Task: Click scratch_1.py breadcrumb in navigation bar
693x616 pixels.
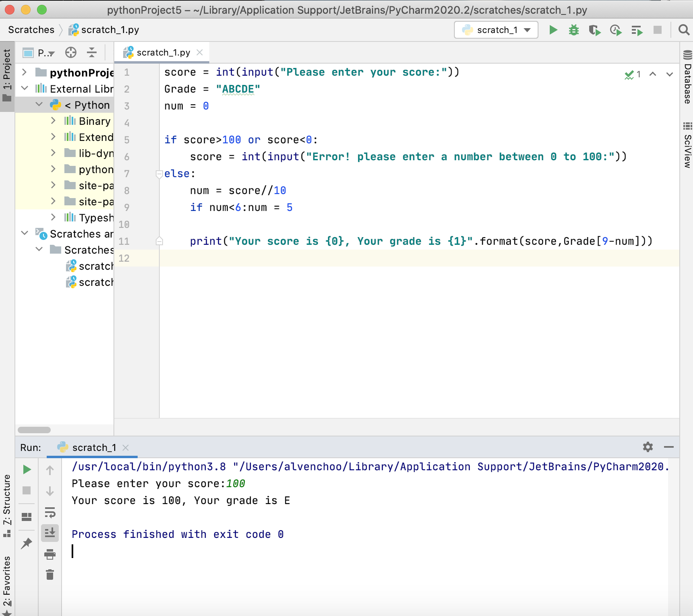Action: click(x=104, y=30)
